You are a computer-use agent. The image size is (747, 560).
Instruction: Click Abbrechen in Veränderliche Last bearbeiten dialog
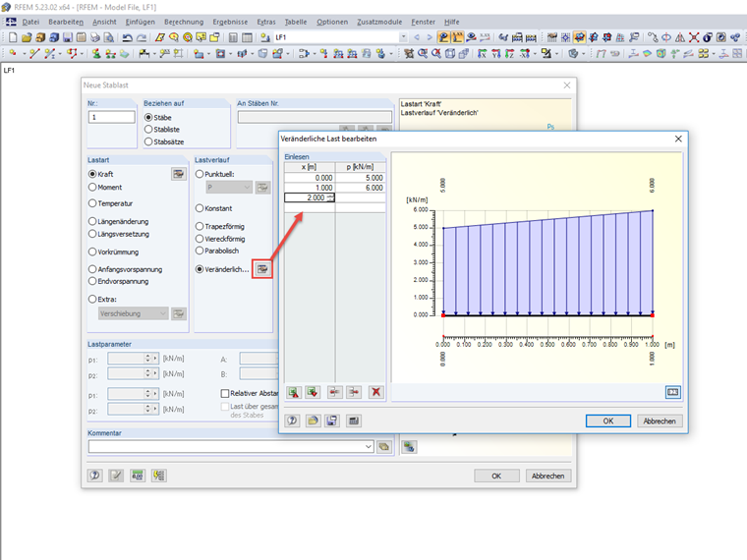pyautogui.click(x=660, y=420)
